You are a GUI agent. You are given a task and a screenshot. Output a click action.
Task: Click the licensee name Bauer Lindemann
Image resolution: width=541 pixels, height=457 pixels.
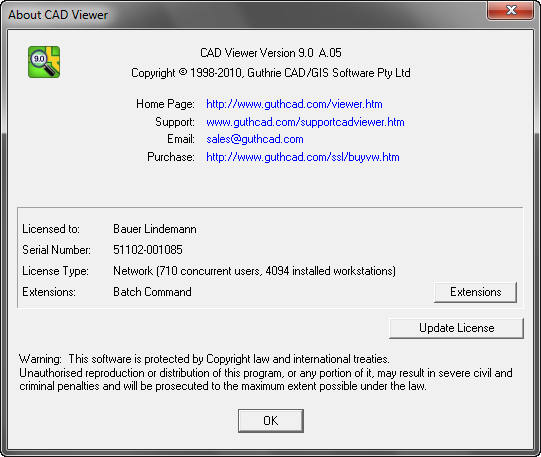pos(155,229)
